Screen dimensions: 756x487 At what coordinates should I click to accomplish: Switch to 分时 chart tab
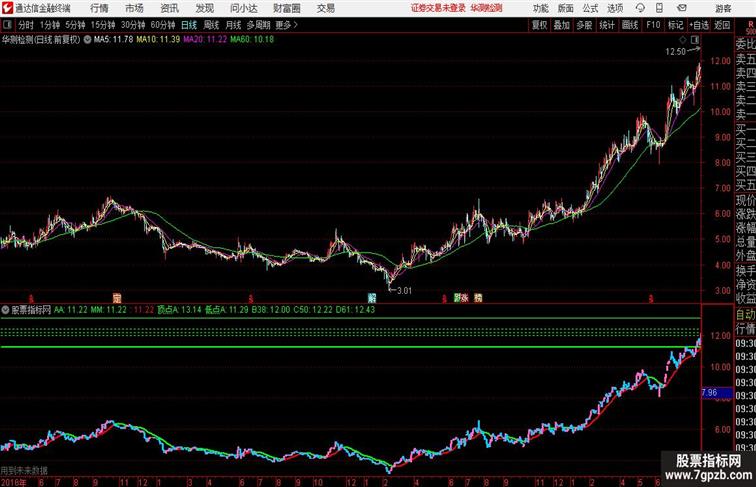click(26, 25)
